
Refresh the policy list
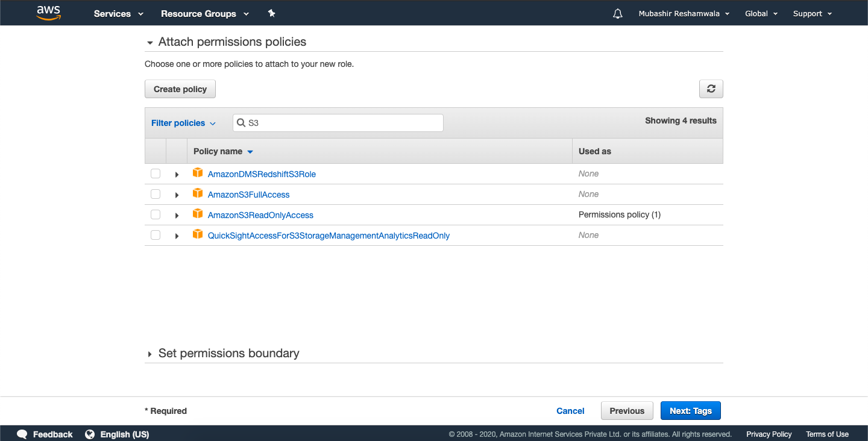click(x=711, y=89)
